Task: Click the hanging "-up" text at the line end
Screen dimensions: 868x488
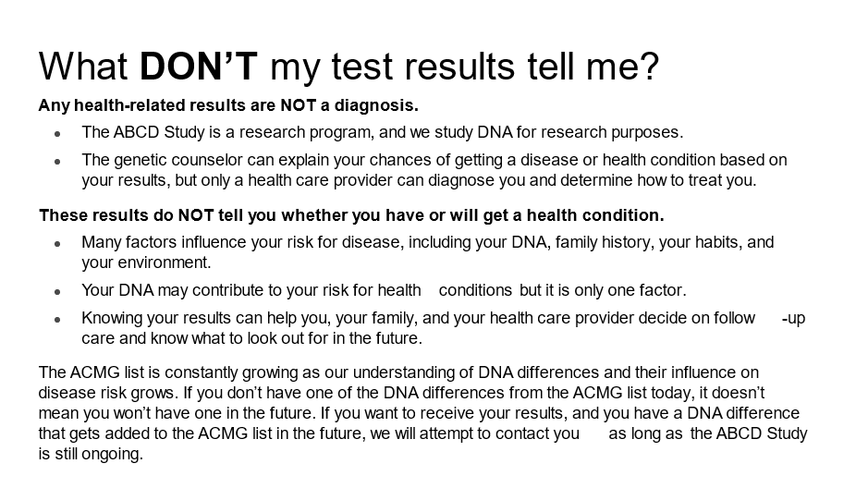Action: click(x=793, y=318)
